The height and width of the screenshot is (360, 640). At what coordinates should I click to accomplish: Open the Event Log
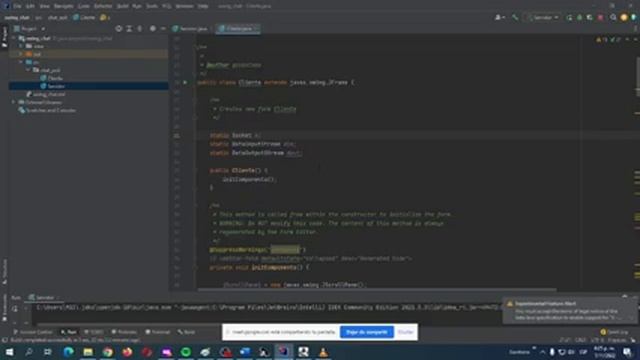614,332
